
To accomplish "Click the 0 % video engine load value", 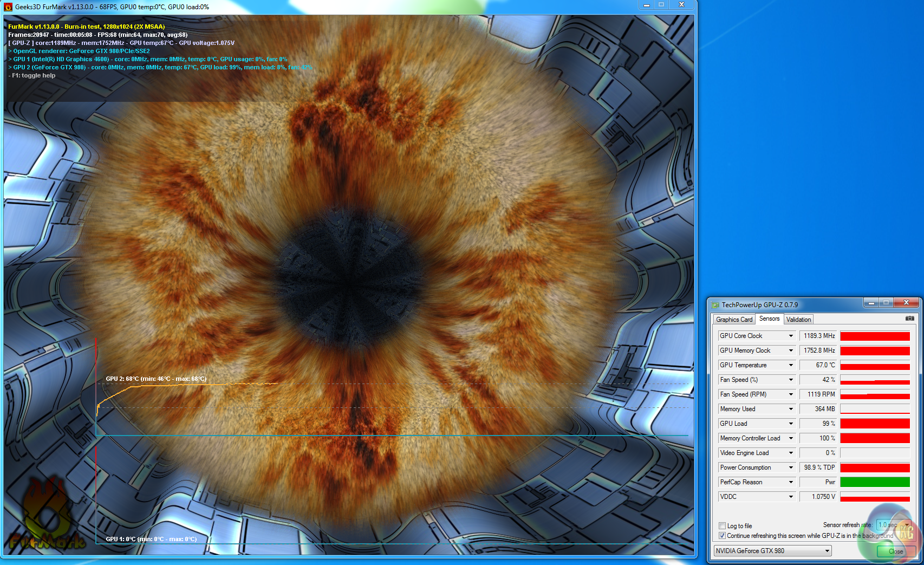I will tap(818, 453).
